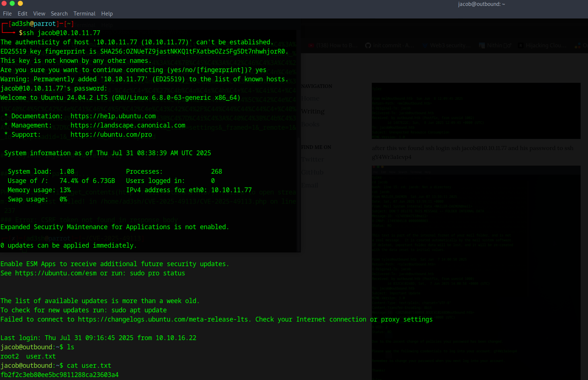This screenshot has width=588, height=380.
Task: Open the View menu
Action: [x=39, y=14]
